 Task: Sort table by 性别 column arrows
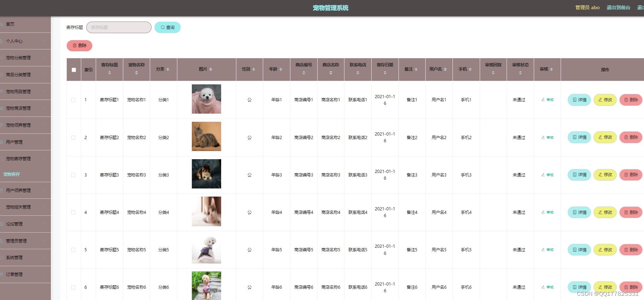[x=254, y=70]
